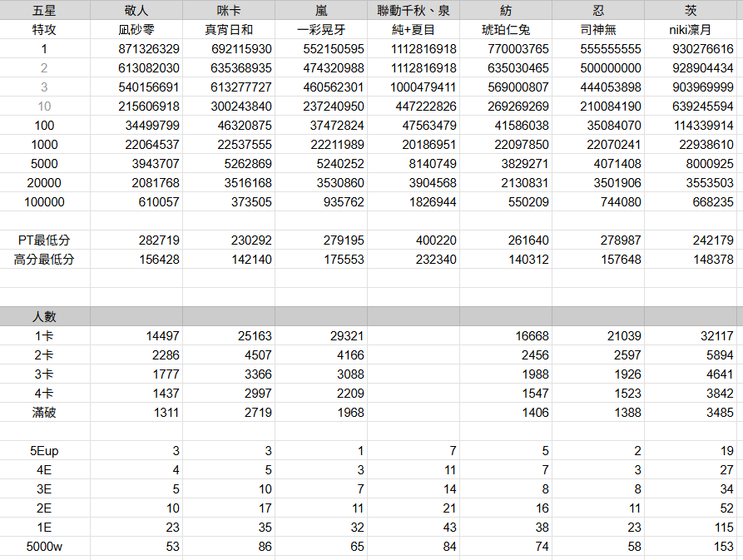Select the 2E row label

click(x=44, y=508)
